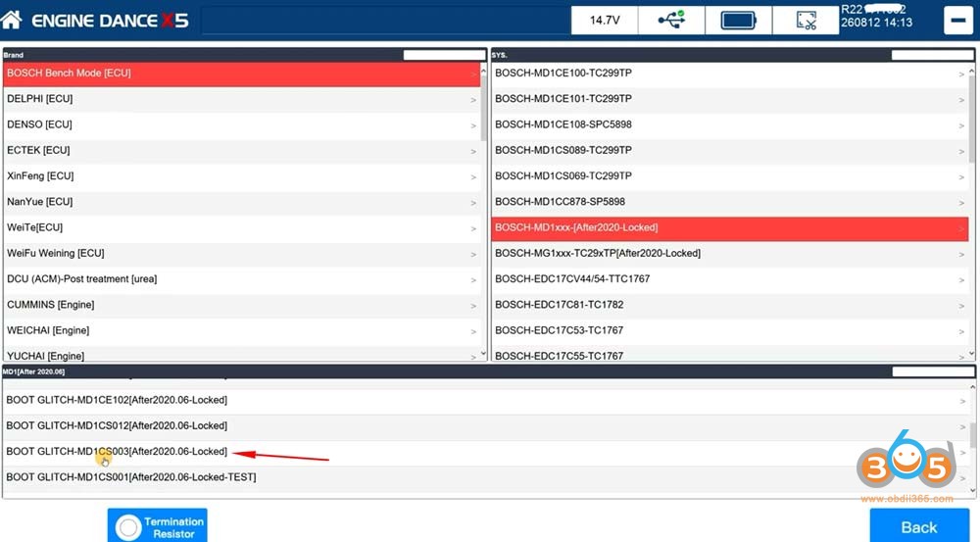Expand the MD1CS012 boot glitch row chevron

[x=962, y=427]
